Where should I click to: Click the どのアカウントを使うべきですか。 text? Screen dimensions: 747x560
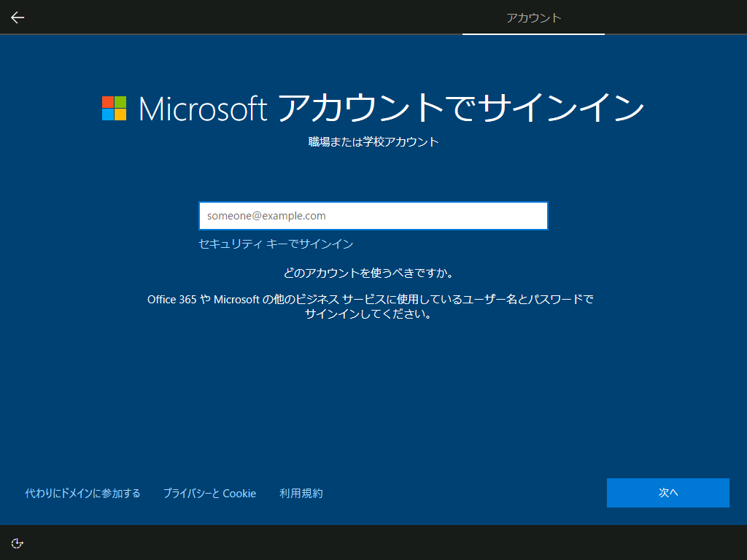point(368,273)
